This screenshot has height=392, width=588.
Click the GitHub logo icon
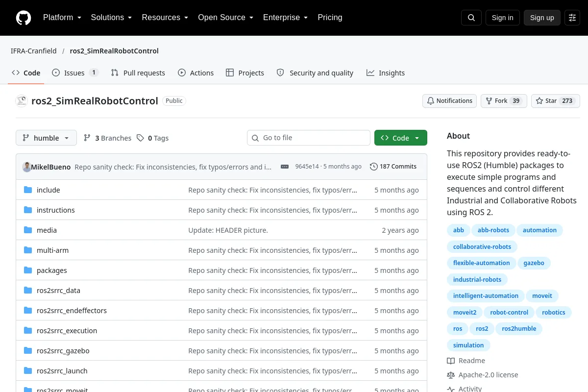coord(24,18)
